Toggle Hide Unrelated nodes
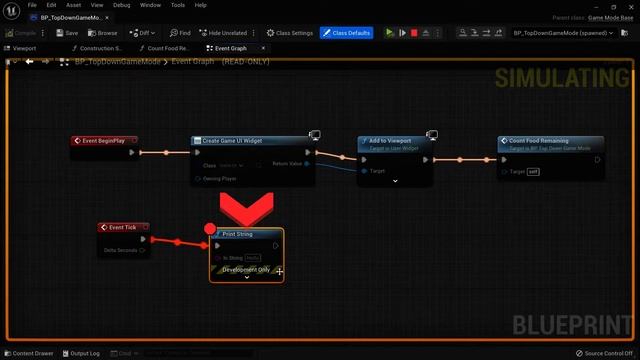The width and height of the screenshot is (640, 360). [223, 33]
